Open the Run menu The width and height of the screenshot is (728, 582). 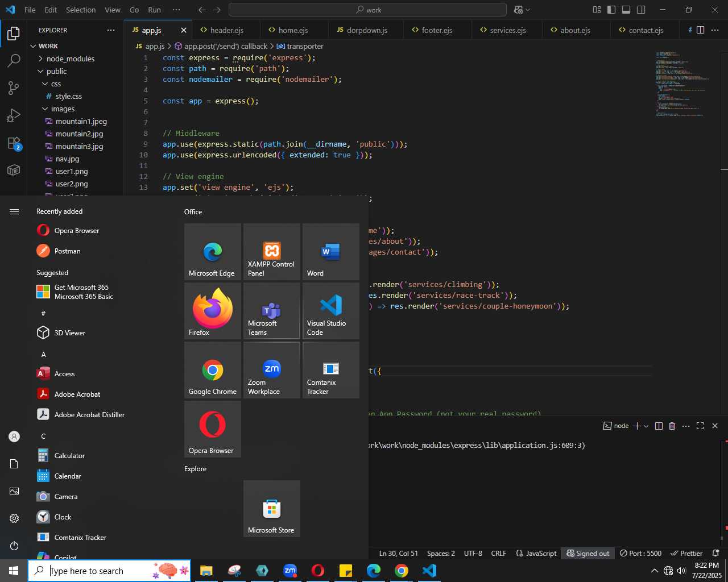coord(154,10)
